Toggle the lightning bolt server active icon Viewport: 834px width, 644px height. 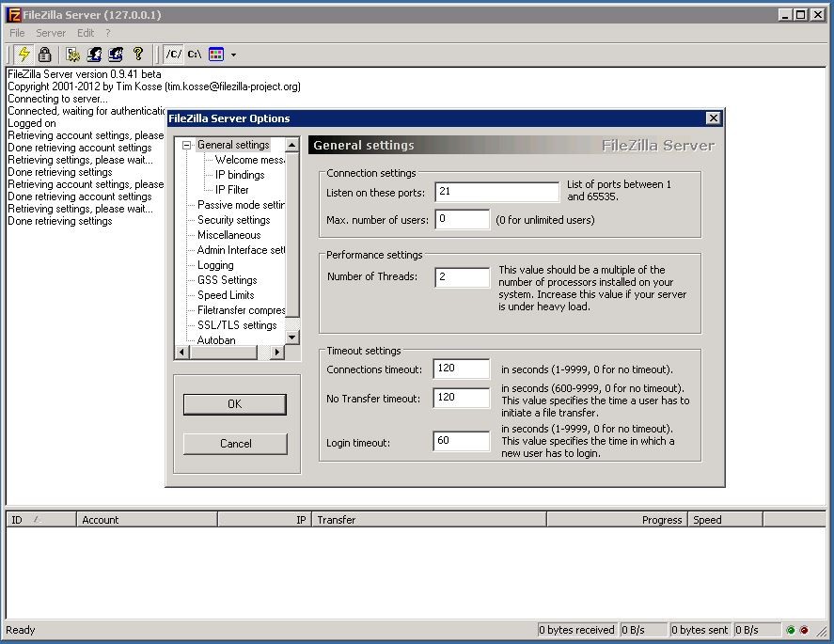[24, 55]
